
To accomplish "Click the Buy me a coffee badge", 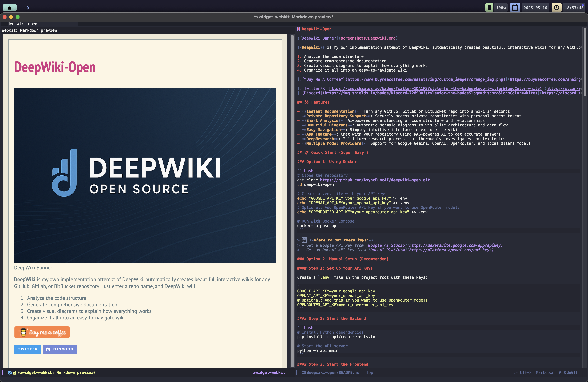I will (x=42, y=332).
